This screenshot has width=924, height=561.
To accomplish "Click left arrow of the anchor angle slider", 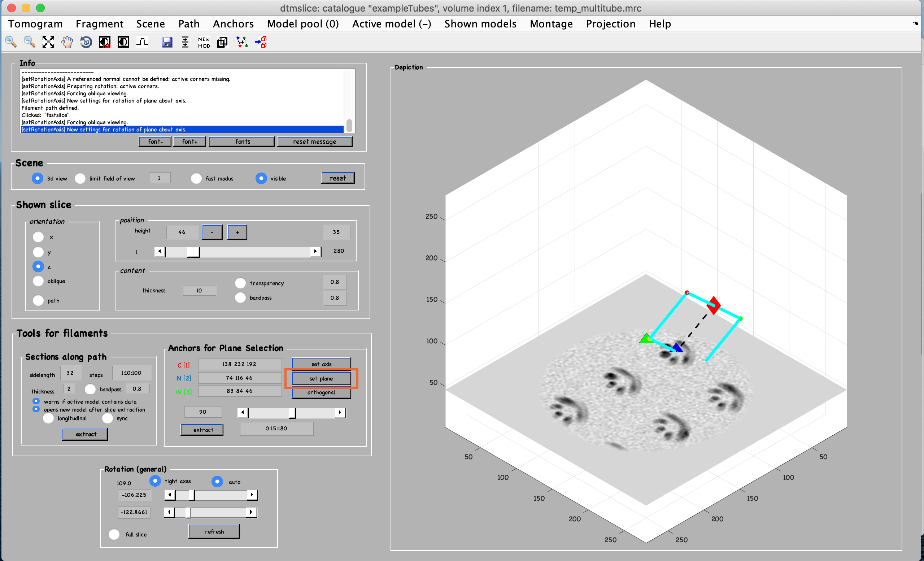I will (x=243, y=413).
